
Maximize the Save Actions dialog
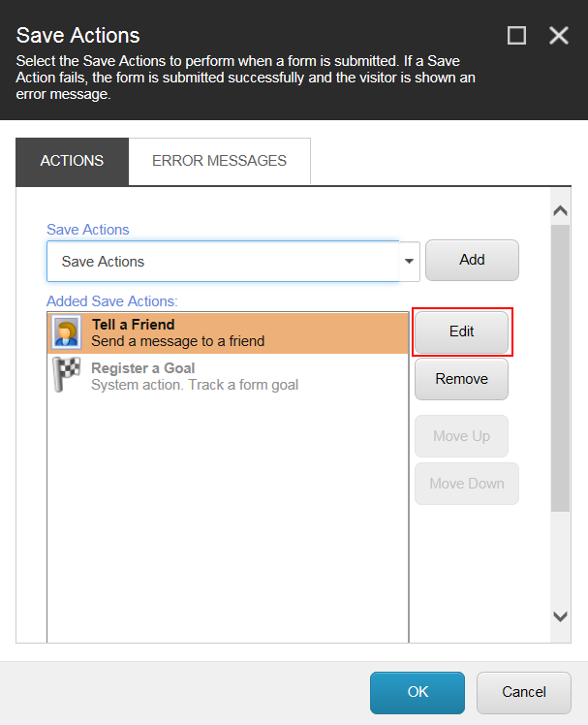(517, 36)
